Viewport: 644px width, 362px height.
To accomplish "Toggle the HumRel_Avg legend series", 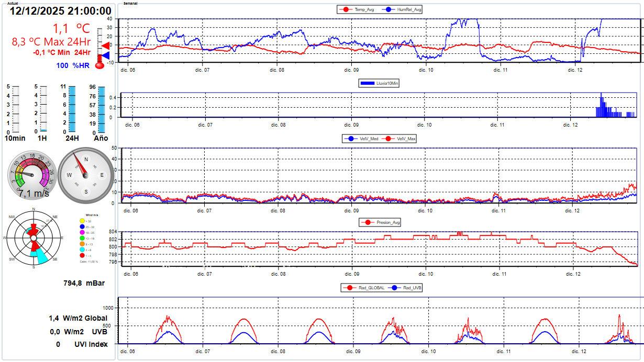I will point(403,9).
